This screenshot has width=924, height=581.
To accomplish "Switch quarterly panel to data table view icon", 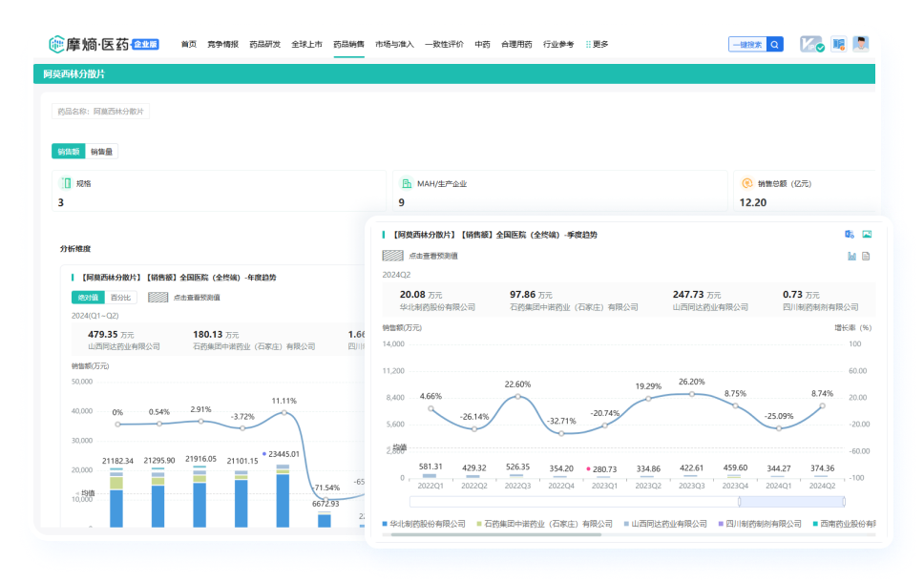I will (x=867, y=256).
